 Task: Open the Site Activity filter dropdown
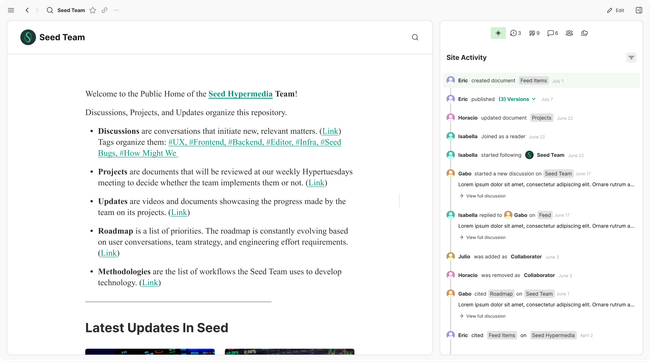pyautogui.click(x=631, y=58)
